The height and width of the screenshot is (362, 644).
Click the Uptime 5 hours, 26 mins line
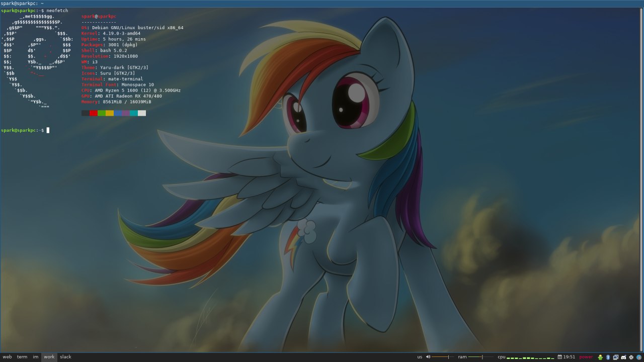click(x=114, y=39)
